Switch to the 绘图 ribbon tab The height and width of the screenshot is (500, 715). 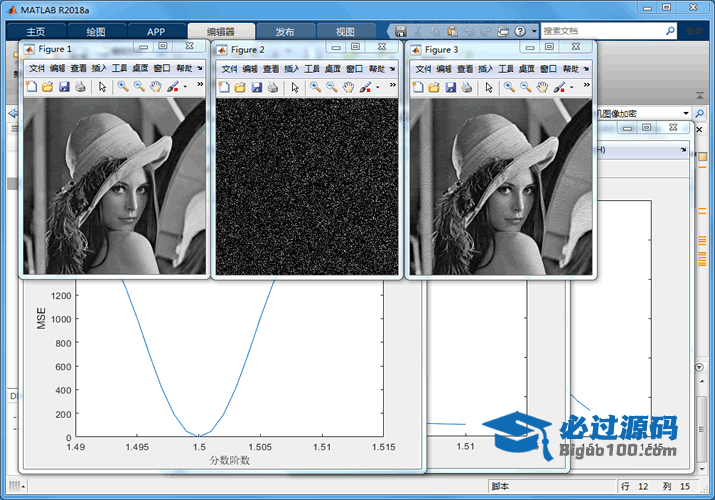point(96,31)
